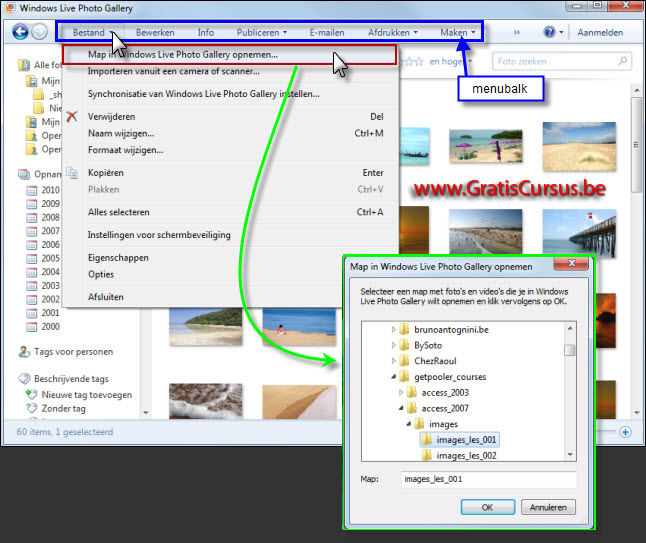Click the red X Verwijderen icon
The width and height of the screenshot is (646, 543).
(x=72, y=117)
